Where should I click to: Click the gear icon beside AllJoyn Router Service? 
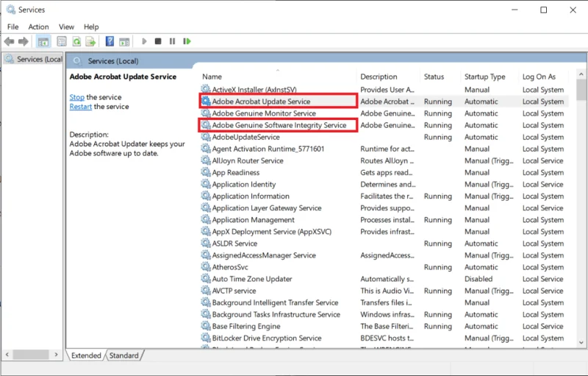click(206, 160)
